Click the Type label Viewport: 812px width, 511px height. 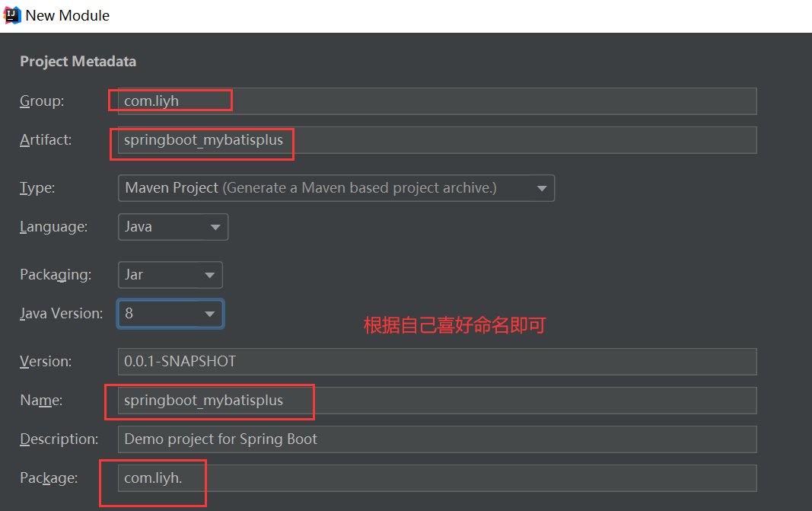pos(37,187)
